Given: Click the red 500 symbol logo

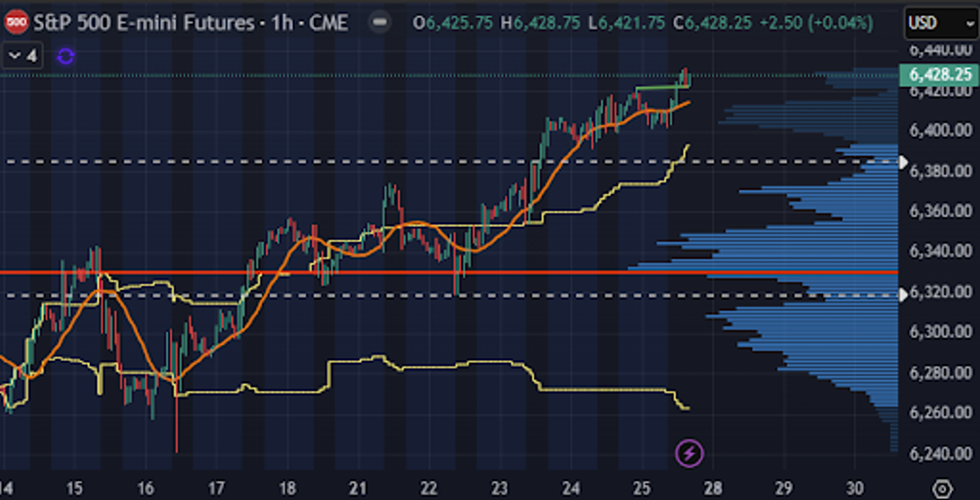Looking at the screenshot, I should pos(15,23).
